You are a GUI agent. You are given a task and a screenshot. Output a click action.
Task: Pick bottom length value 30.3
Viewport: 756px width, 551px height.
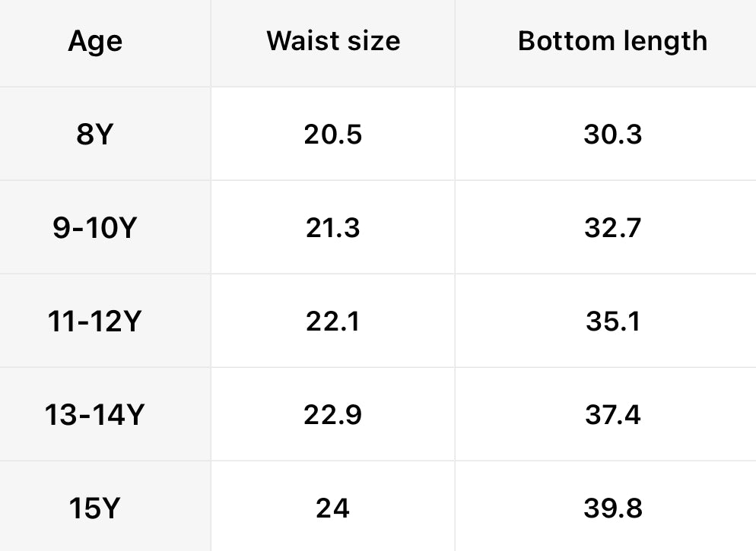point(612,135)
